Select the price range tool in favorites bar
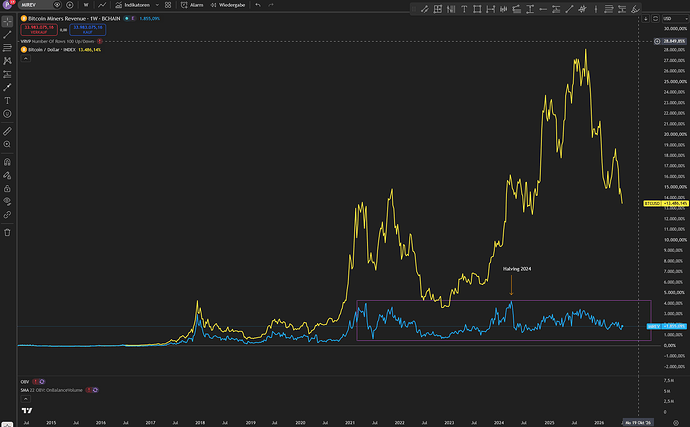690x427 pixels. click(x=530, y=9)
